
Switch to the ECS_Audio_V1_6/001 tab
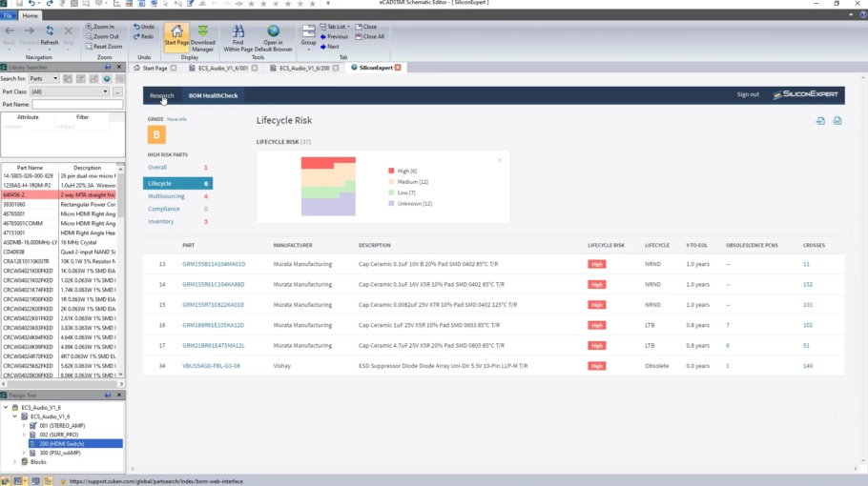[223, 68]
